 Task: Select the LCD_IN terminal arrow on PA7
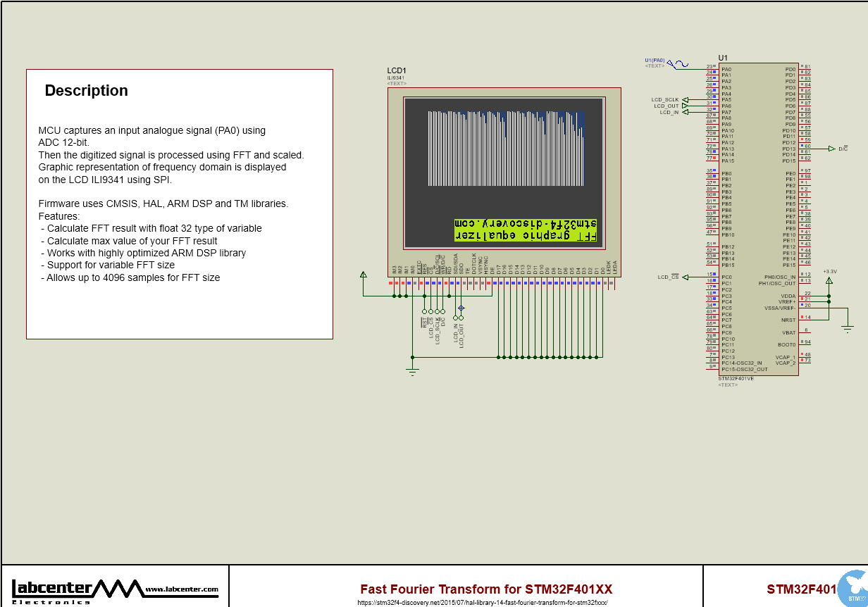tap(685, 112)
